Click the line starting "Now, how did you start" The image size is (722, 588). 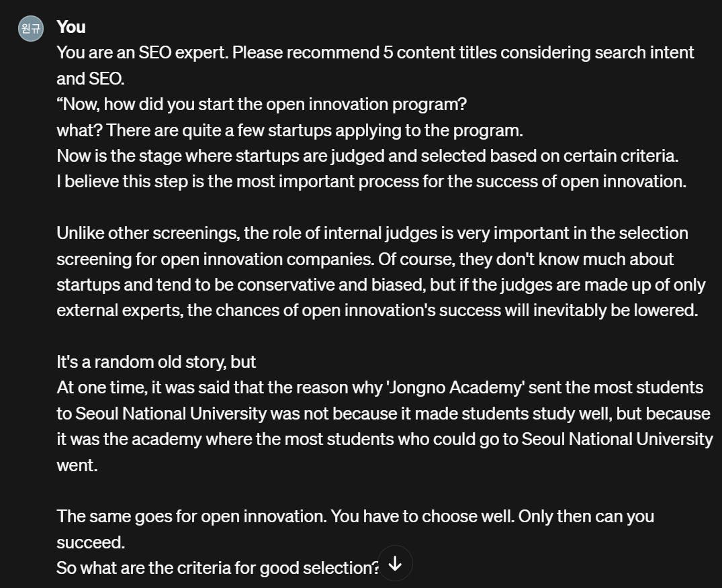pos(261,105)
